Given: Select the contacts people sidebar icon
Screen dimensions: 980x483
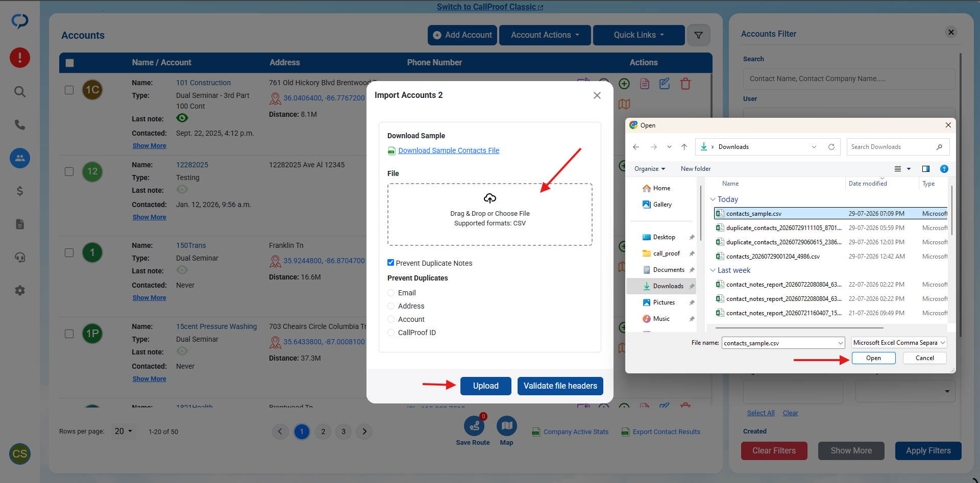Looking at the screenshot, I should pyautogui.click(x=20, y=158).
